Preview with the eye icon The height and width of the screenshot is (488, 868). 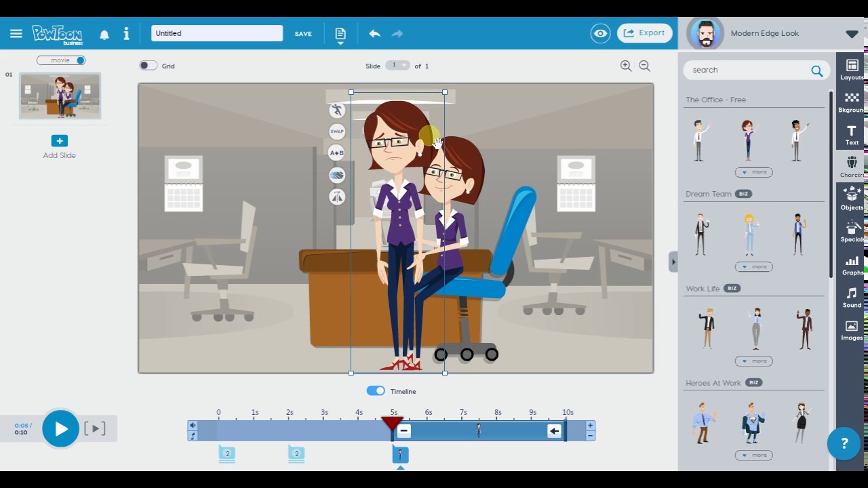(600, 33)
